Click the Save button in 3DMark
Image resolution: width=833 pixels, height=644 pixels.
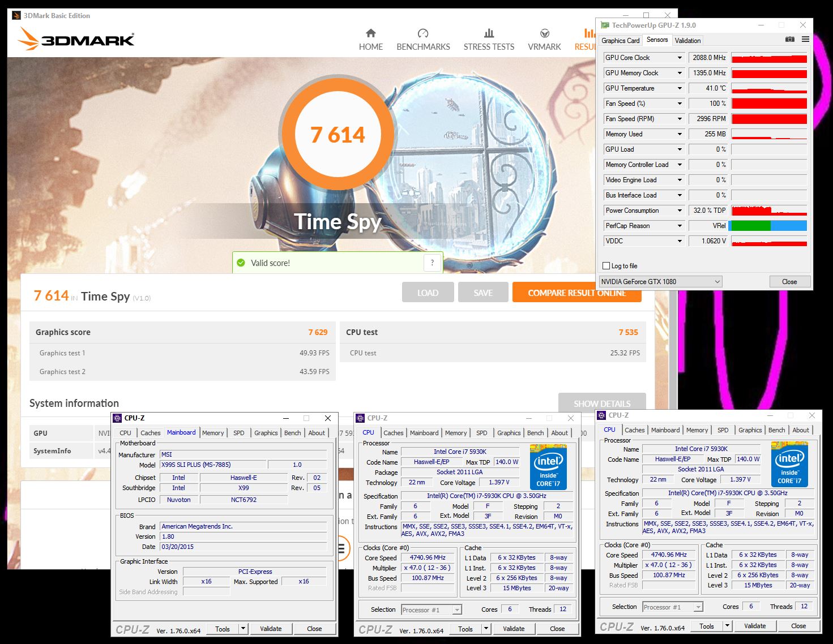(x=483, y=293)
